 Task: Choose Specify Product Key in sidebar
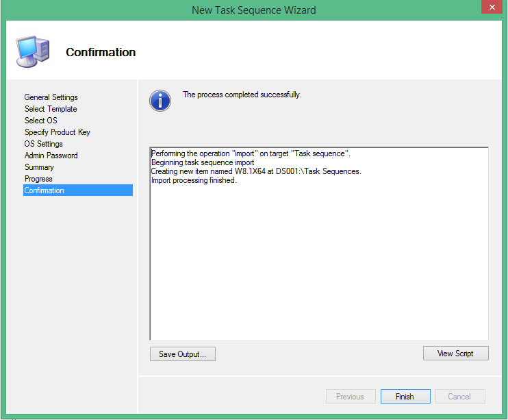[x=58, y=132]
